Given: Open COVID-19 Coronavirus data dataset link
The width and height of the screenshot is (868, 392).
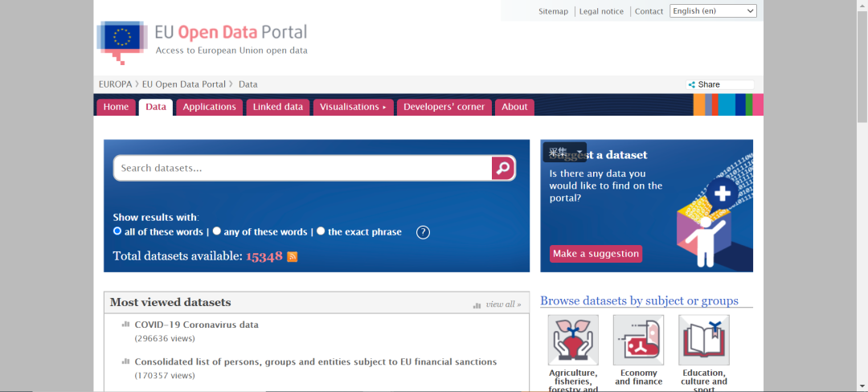Looking at the screenshot, I should pyautogui.click(x=197, y=325).
